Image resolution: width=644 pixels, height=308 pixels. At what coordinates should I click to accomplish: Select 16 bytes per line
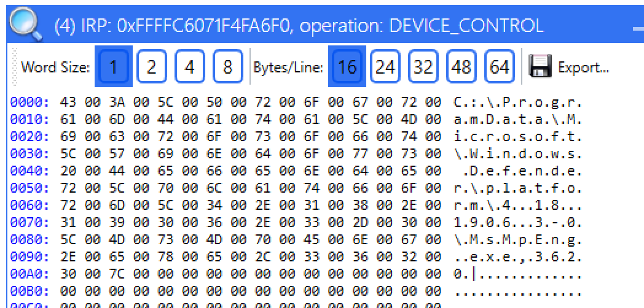coord(347,67)
